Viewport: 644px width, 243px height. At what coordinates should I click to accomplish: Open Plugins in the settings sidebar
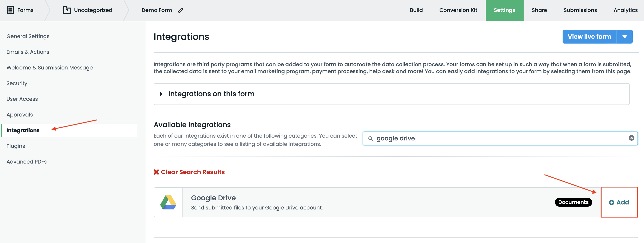[15, 146]
